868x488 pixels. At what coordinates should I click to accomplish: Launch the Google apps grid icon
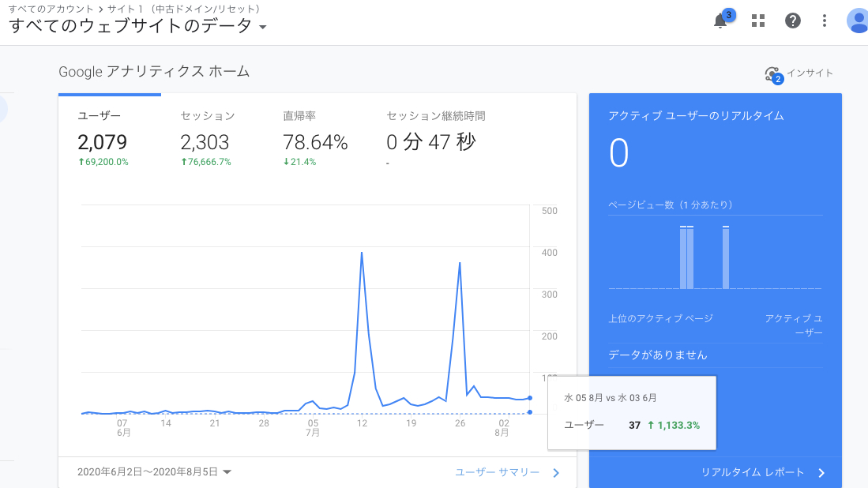coord(757,21)
